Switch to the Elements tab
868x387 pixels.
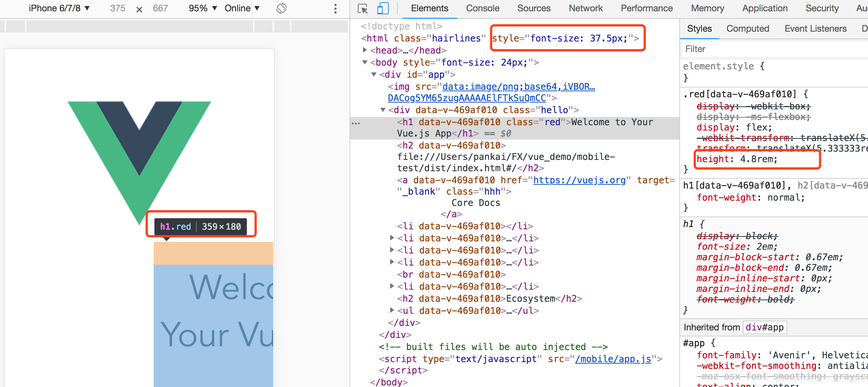pos(429,8)
